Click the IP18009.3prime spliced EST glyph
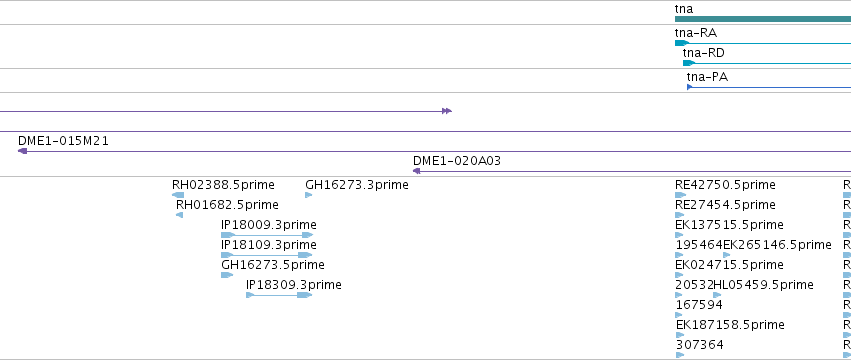 tap(267, 235)
